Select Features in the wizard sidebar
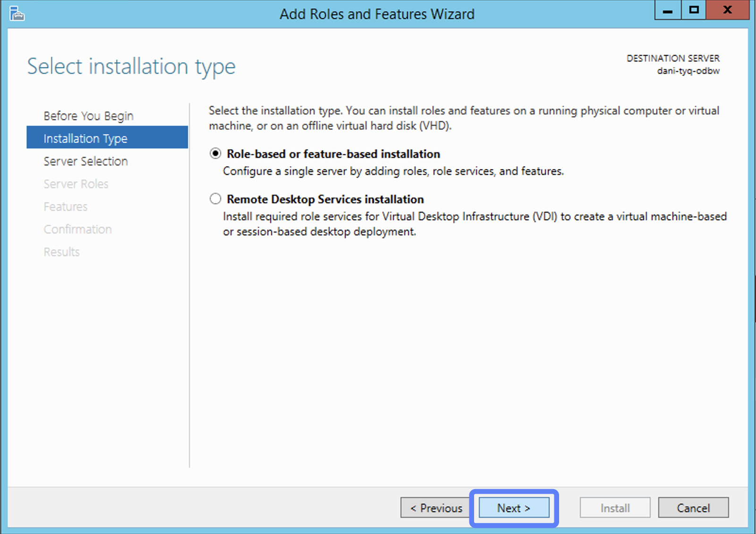 [x=66, y=207]
